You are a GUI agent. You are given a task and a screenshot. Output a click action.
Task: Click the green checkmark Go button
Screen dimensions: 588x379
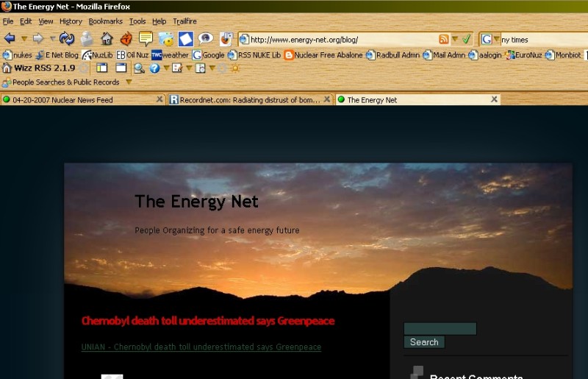466,39
